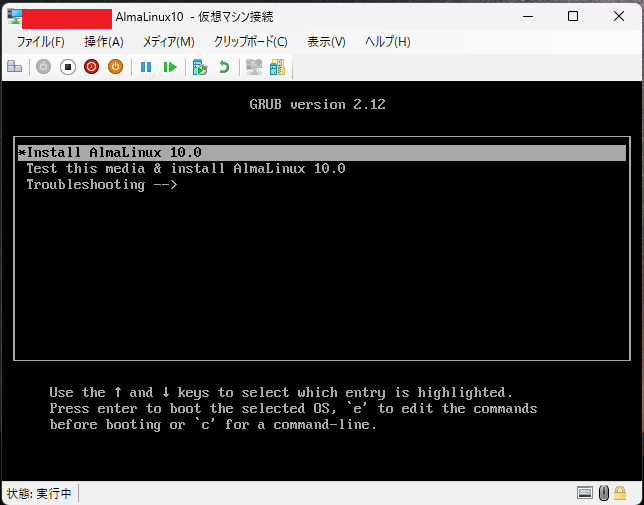Click the padlock security status icon
644x505 pixels.
pyautogui.click(x=620, y=493)
